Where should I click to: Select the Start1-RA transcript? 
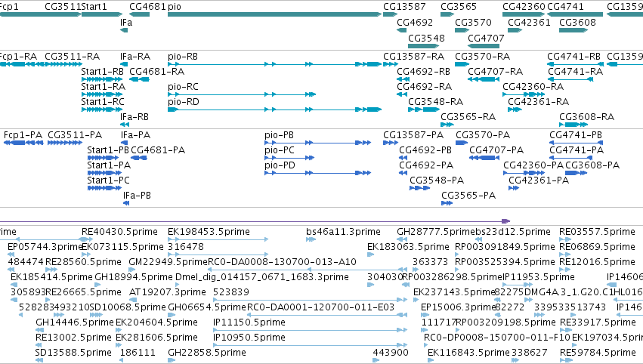coord(102,94)
